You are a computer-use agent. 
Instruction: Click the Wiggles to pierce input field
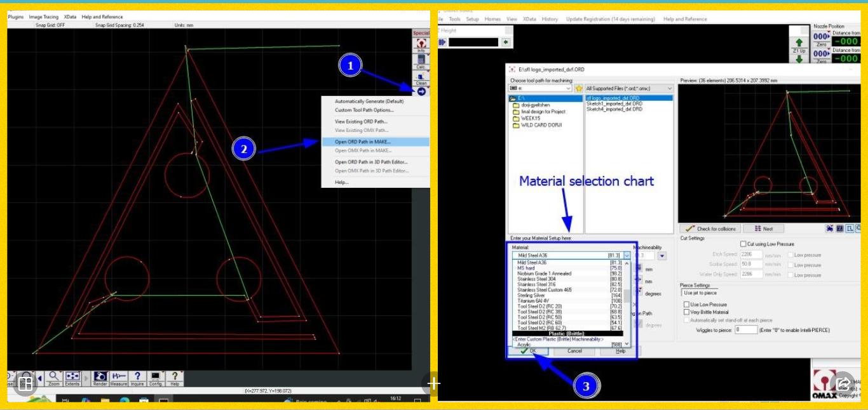pos(746,330)
